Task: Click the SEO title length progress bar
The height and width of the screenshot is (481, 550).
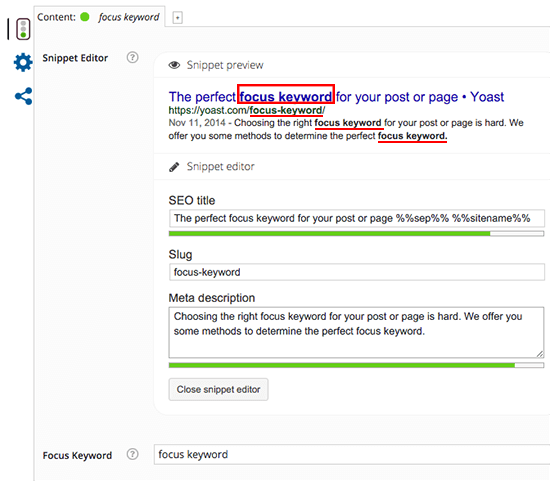Action: pyautogui.click(x=356, y=234)
